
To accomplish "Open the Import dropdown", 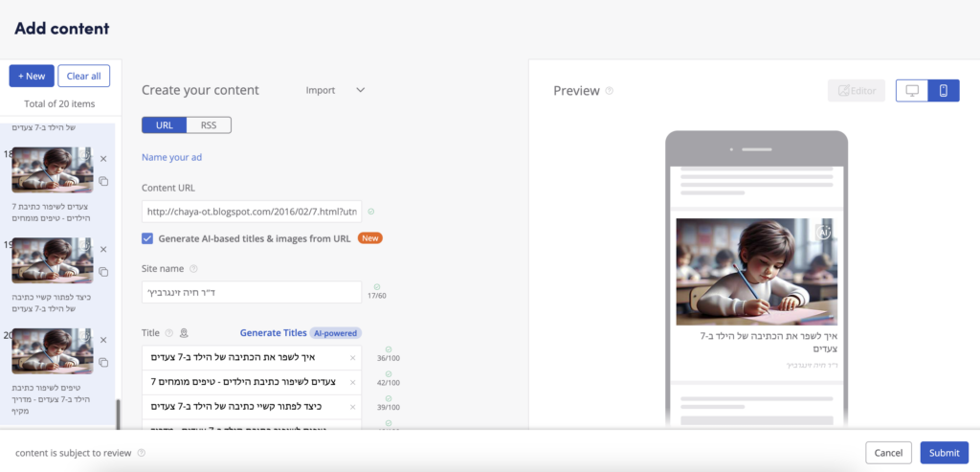I will click(335, 90).
